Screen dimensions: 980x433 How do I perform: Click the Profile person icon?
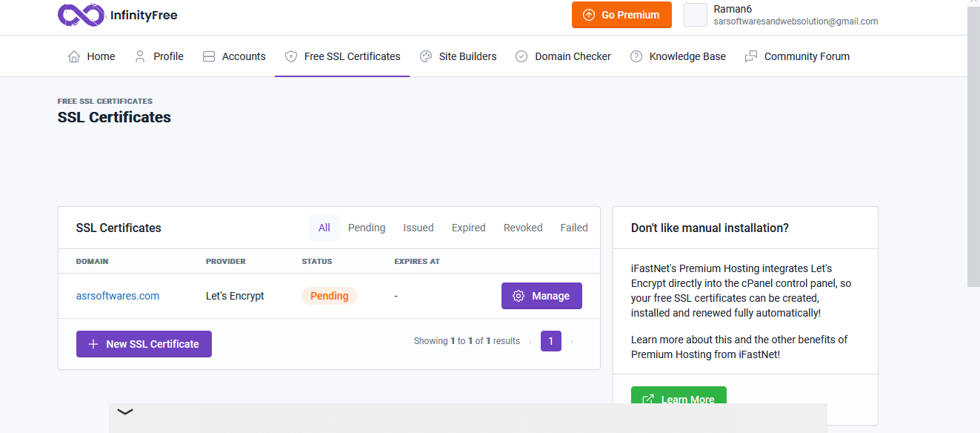(140, 56)
